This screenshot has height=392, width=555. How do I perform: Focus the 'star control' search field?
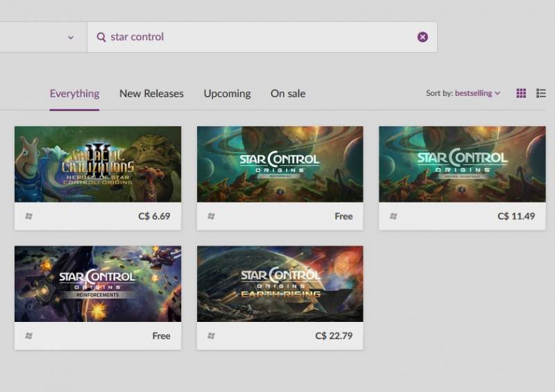pyautogui.click(x=262, y=37)
